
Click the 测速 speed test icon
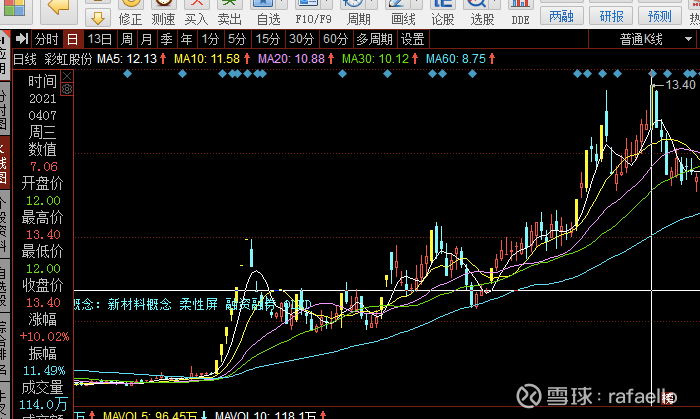163,12
